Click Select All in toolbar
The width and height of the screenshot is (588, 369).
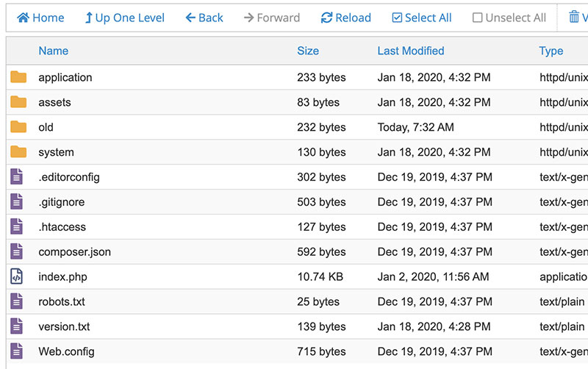click(422, 18)
